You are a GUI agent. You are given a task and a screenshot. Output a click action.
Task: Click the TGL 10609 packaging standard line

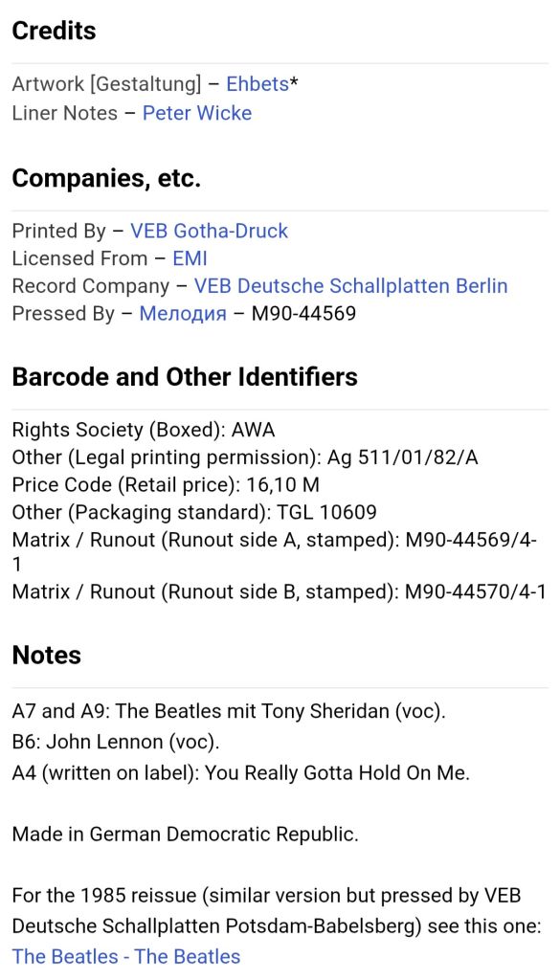tap(194, 513)
